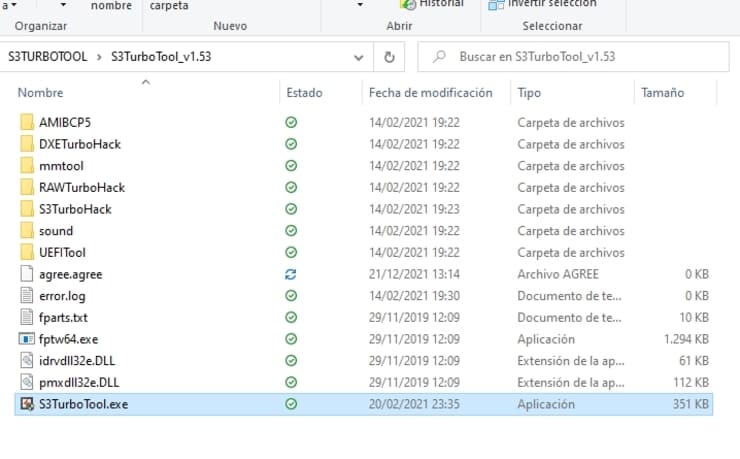This screenshot has height=459, width=740.
Task: Open the dropdown arrow left of nombre
Action: [63, 5]
